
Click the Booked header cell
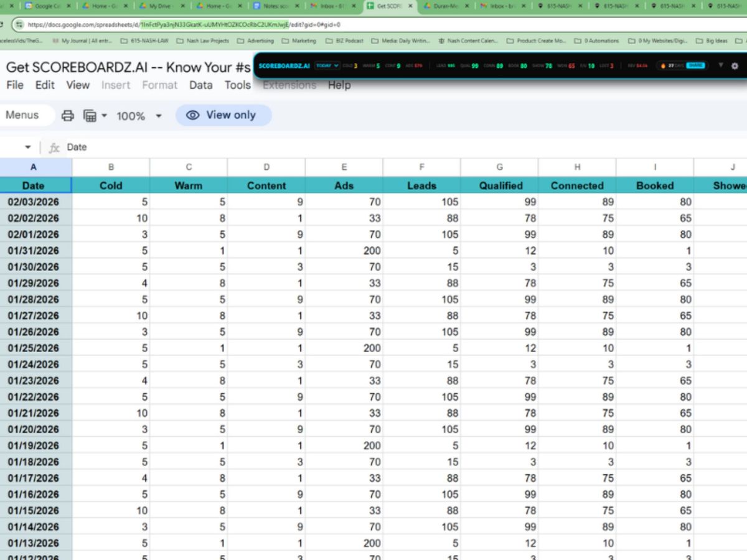coord(655,185)
